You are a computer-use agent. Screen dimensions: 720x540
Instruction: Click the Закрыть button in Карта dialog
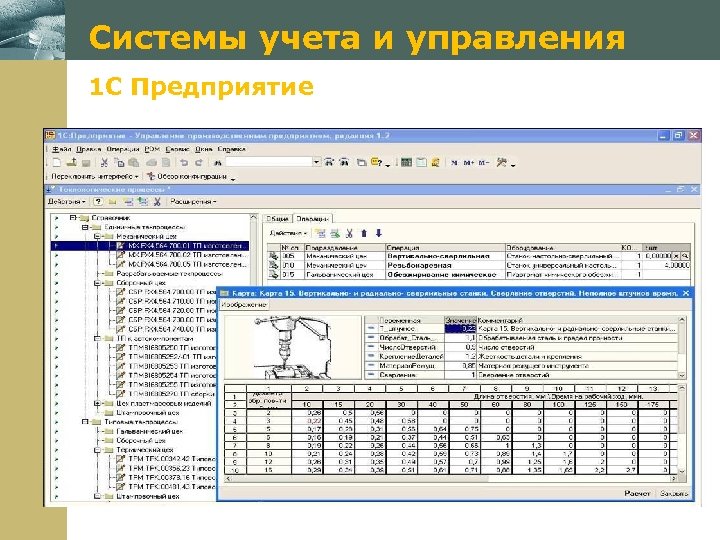pos(674,493)
